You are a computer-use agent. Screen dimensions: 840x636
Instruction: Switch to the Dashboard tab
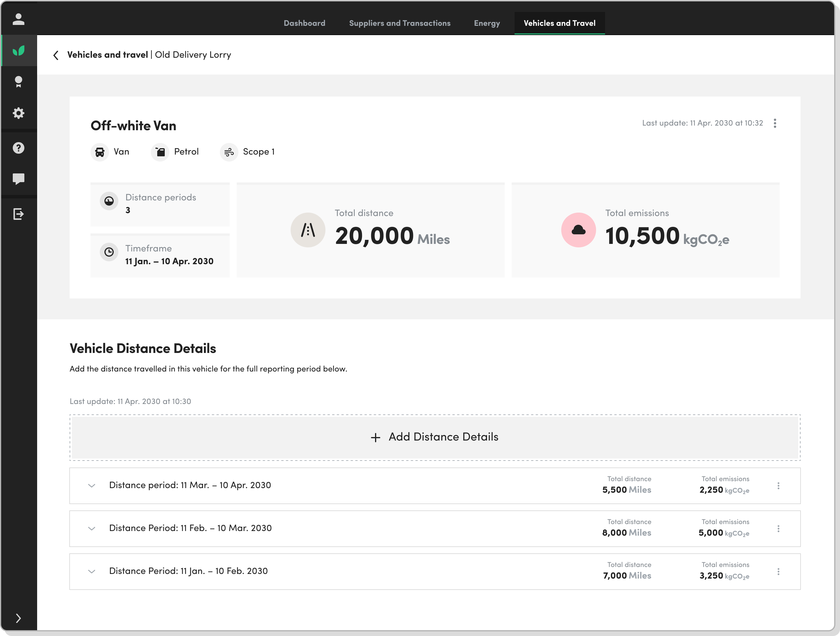(304, 23)
